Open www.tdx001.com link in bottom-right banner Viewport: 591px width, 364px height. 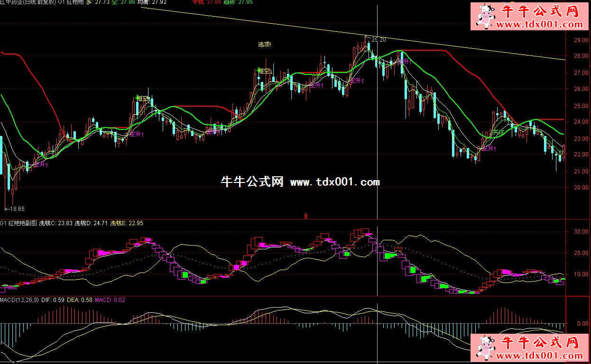pos(540,356)
